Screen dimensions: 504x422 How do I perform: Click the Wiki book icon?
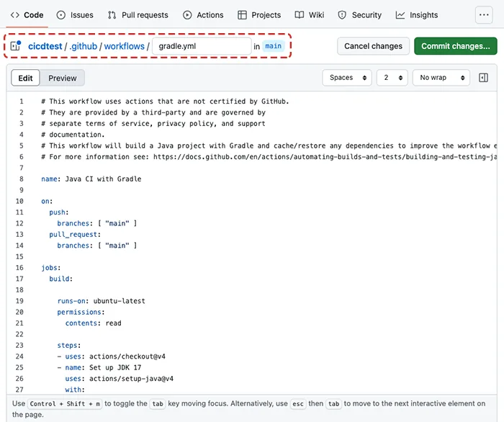[x=300, y=15]
